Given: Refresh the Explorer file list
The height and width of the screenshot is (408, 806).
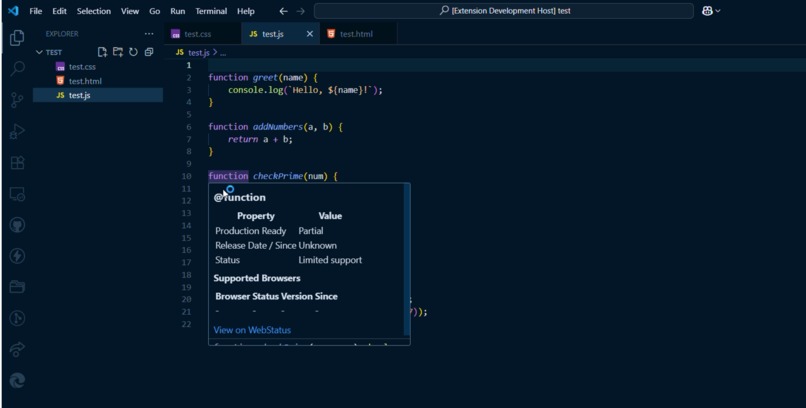Looking at the screenshot, I should point(133,52).
